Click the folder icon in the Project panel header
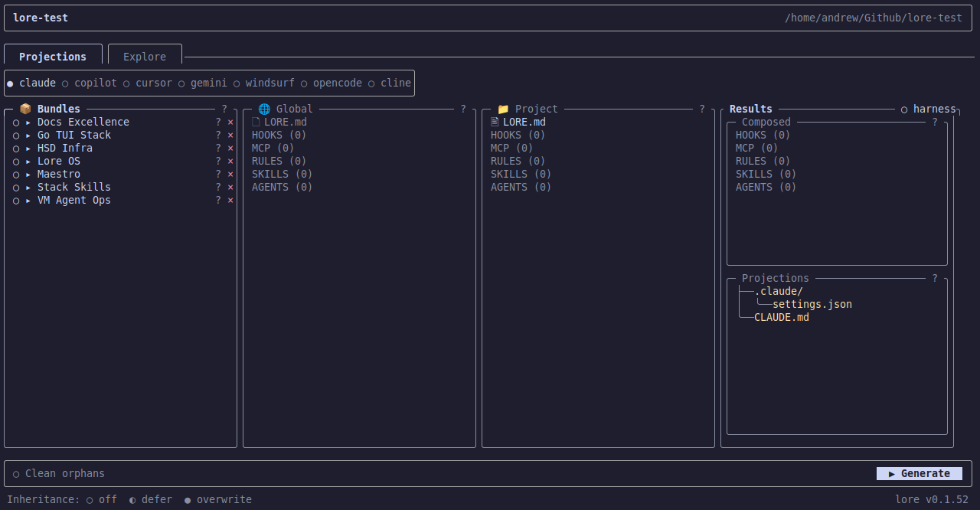Image resolution: width=980 pixels, height=510 pixels. (503, 109)
